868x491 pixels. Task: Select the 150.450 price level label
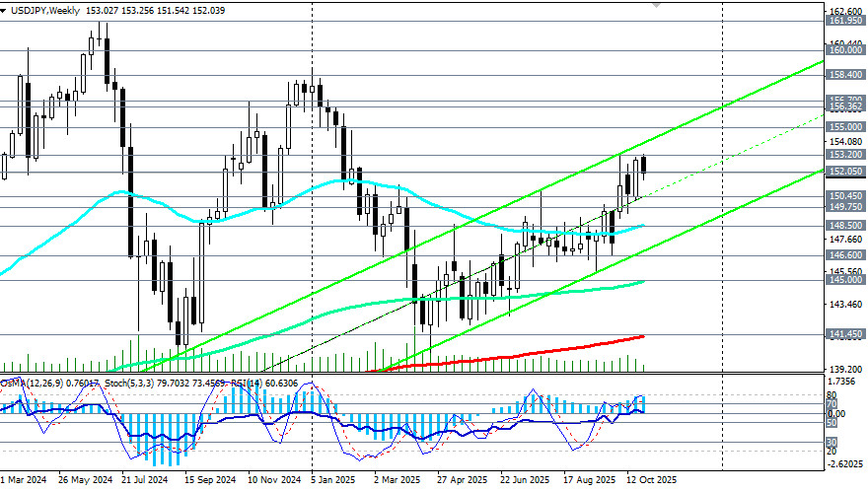click(x=844, y=196)
